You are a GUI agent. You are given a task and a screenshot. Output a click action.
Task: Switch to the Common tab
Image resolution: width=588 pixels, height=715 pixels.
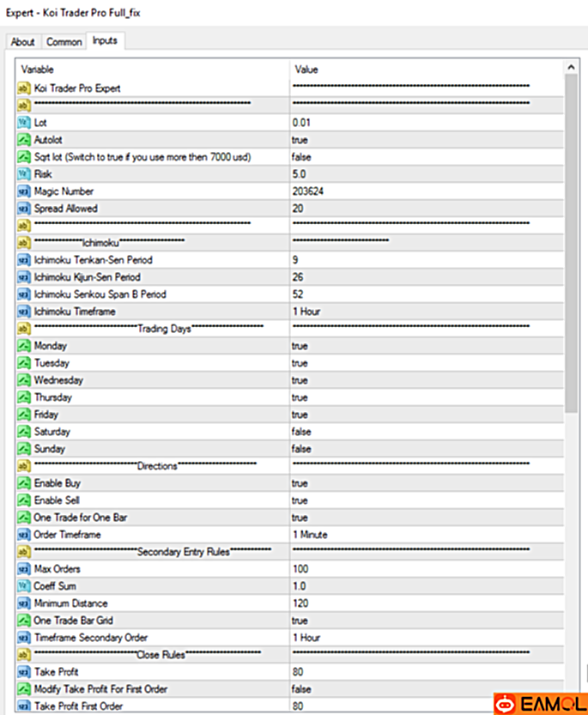64,42
